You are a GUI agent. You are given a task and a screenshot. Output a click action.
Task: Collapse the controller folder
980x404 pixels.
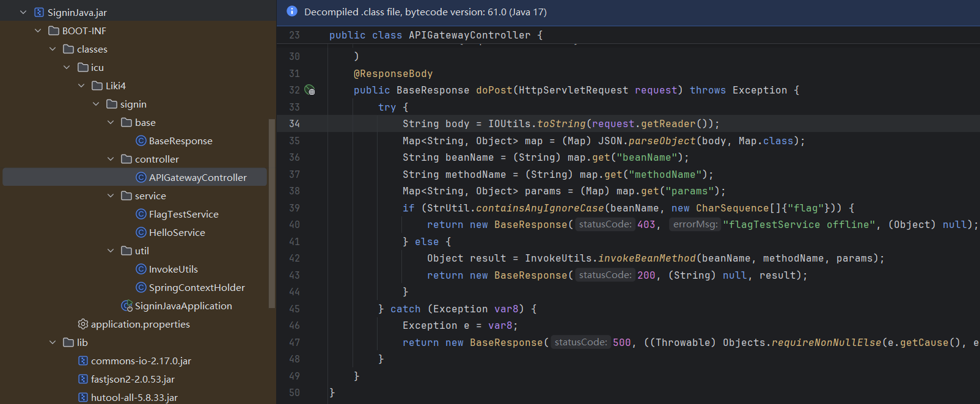pos(111,159)
